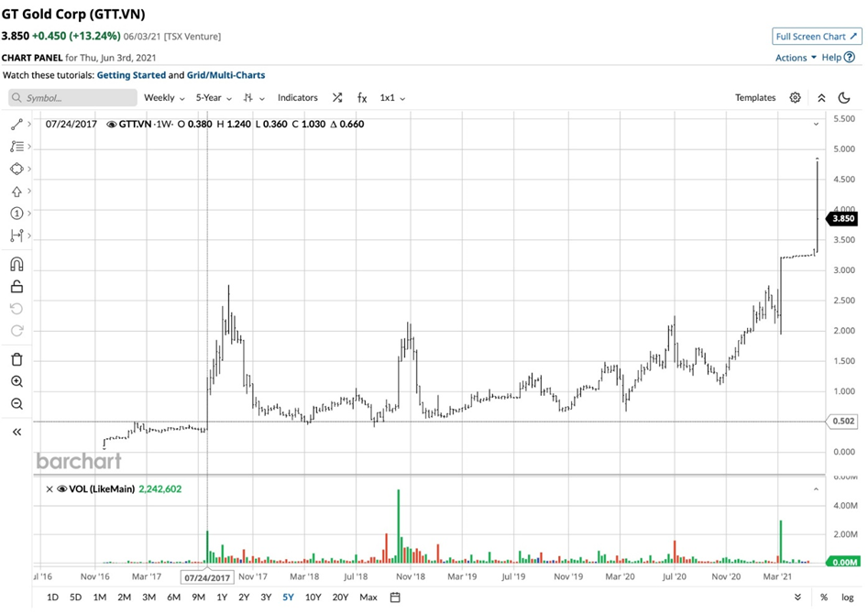Expand the 5-Year period dropdown
Viewport: 868px width, 614px height.
pyautogui.click(x=214, y=98)
